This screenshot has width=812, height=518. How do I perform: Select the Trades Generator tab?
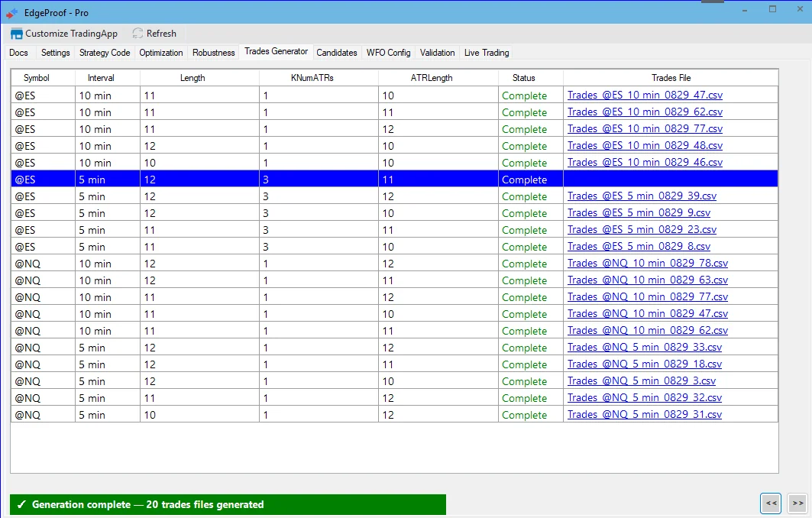276,51
